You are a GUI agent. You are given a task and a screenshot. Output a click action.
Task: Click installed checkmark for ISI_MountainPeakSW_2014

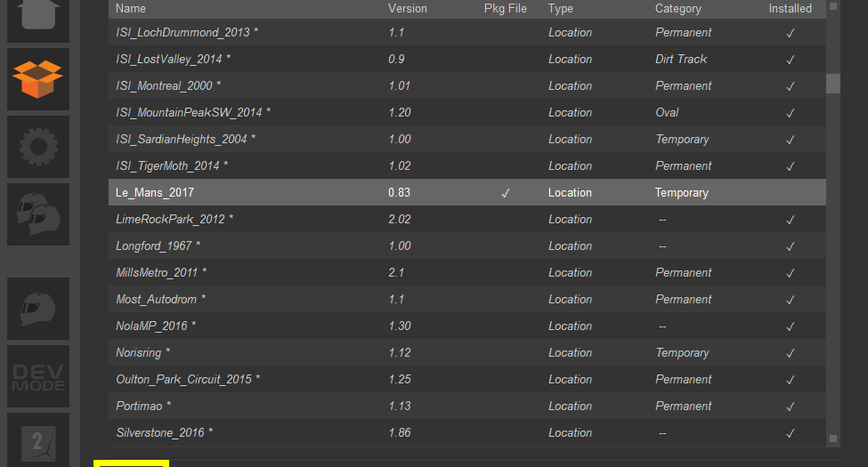point(790,114)
